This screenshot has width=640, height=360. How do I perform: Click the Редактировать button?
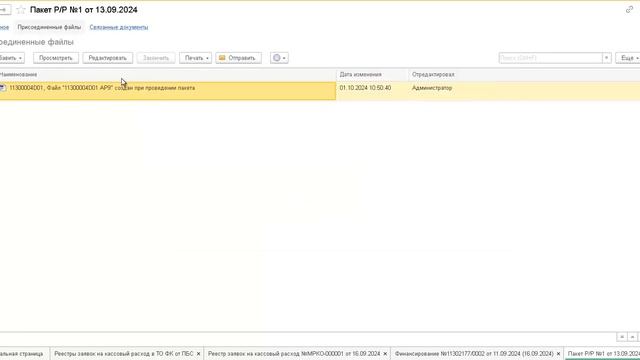tap(108, 58)
